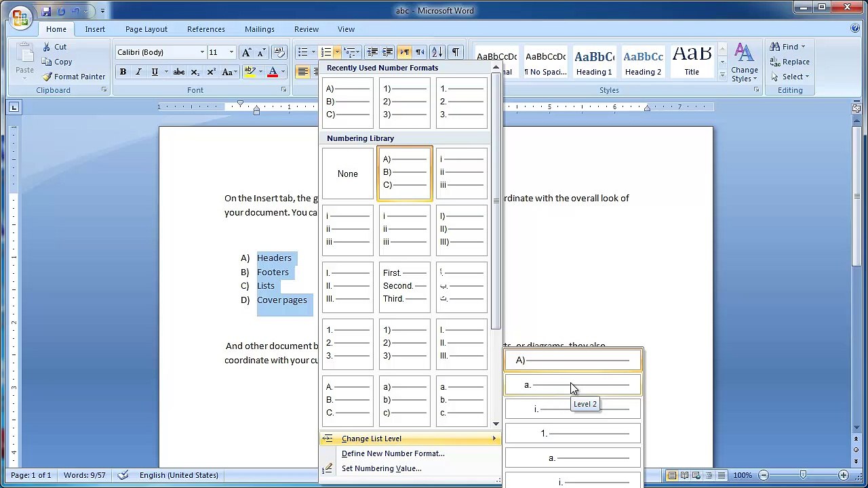Click the numbering gallery scroll down arrow
This screenshot has height=488, width=868.
496,424
